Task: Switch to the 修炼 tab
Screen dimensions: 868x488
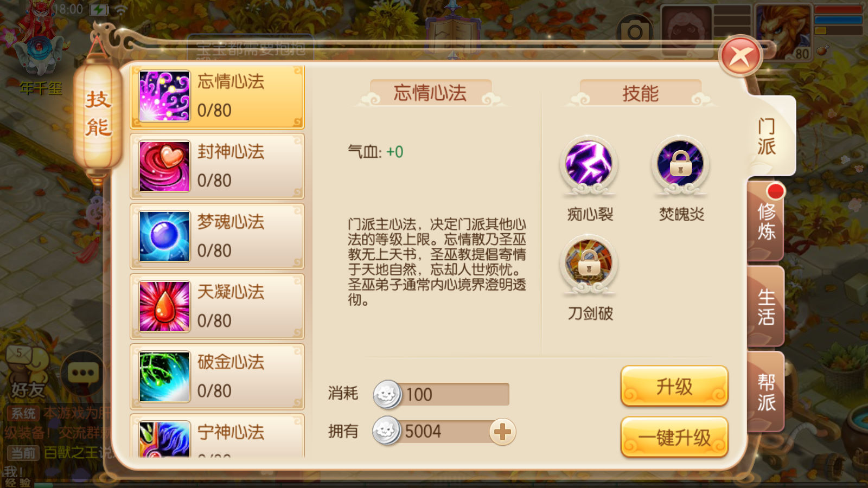Action: [x=766, y=221]
